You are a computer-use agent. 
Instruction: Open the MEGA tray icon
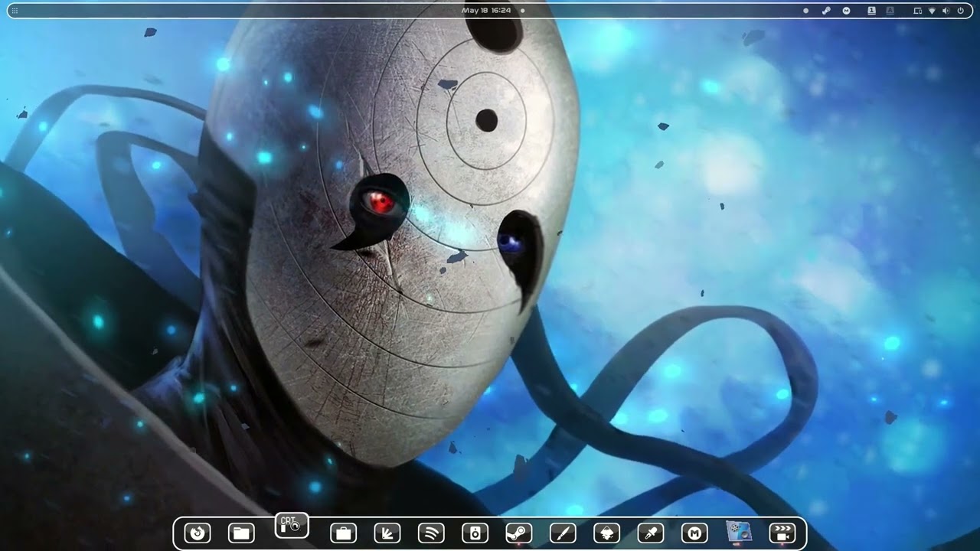[846, 11]
